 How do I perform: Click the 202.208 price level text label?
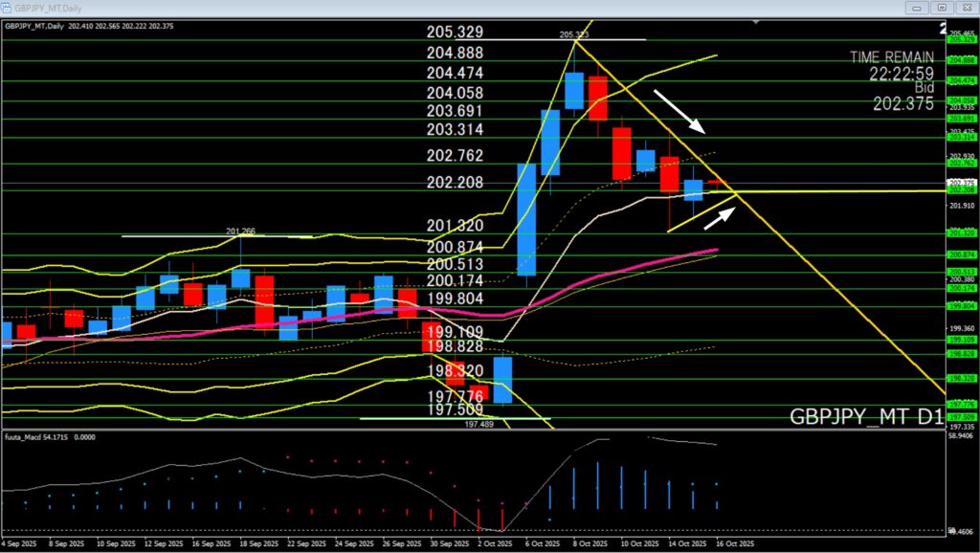455,182
